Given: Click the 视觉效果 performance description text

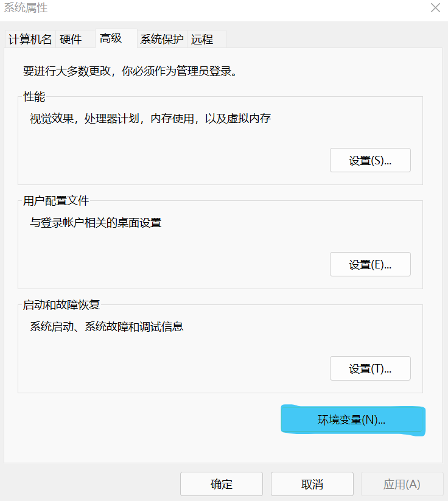Looking at the screenshot, I should 150,119.
